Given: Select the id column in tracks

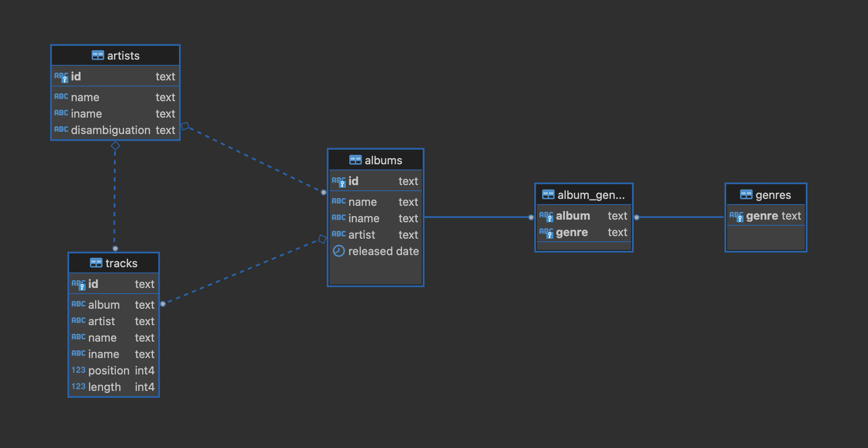Looking at the screenshot, I should 114,284.
